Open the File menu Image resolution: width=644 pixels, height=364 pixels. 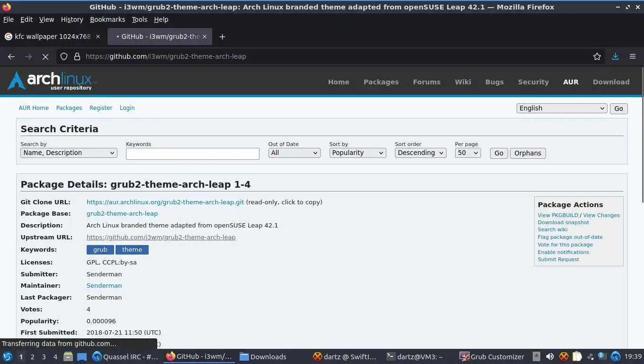coord(8,19)
